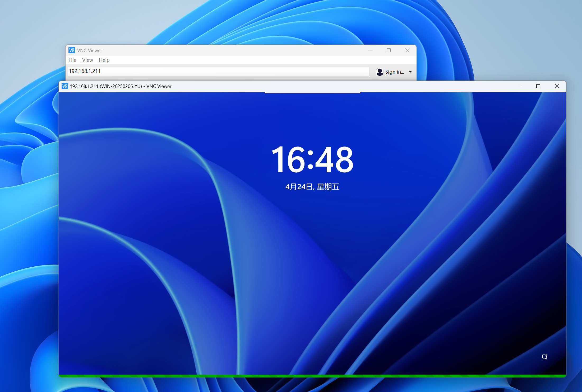The height and width of the screenshot is (392, 582).
Task: Click the VNC logo in the session window title bar
Action: click(65, 86)
